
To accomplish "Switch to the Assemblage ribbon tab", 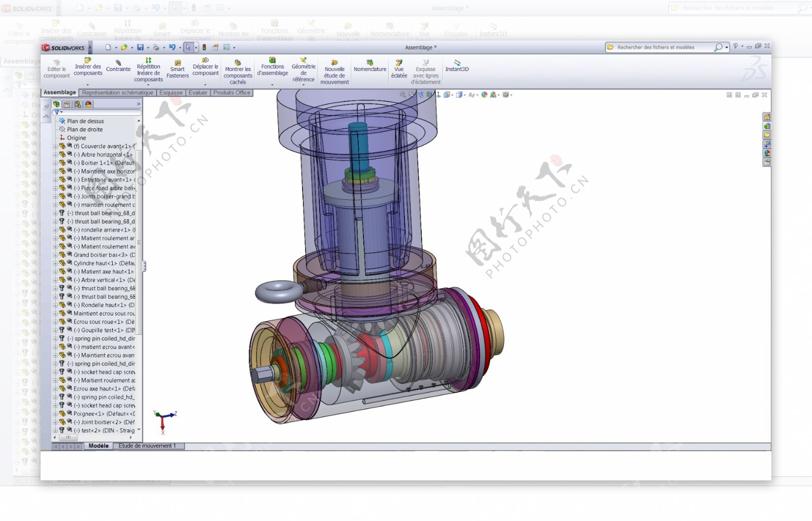I will (x=60, y=92).
